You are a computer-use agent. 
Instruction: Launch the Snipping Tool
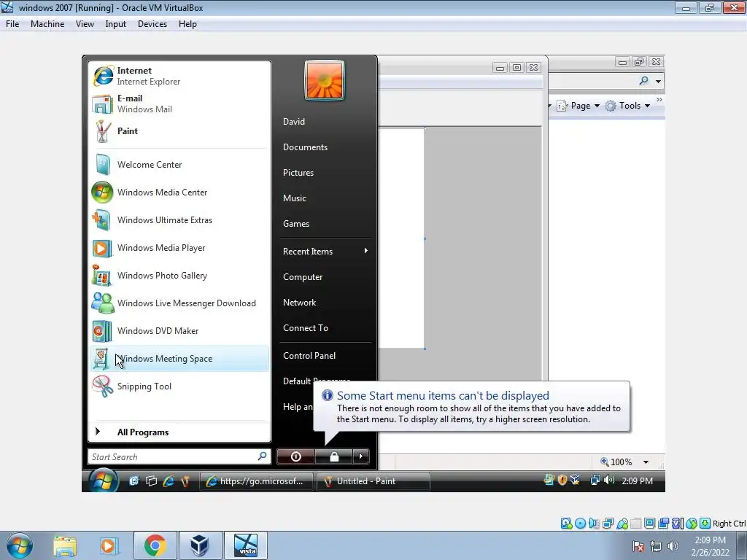[179, 386]
